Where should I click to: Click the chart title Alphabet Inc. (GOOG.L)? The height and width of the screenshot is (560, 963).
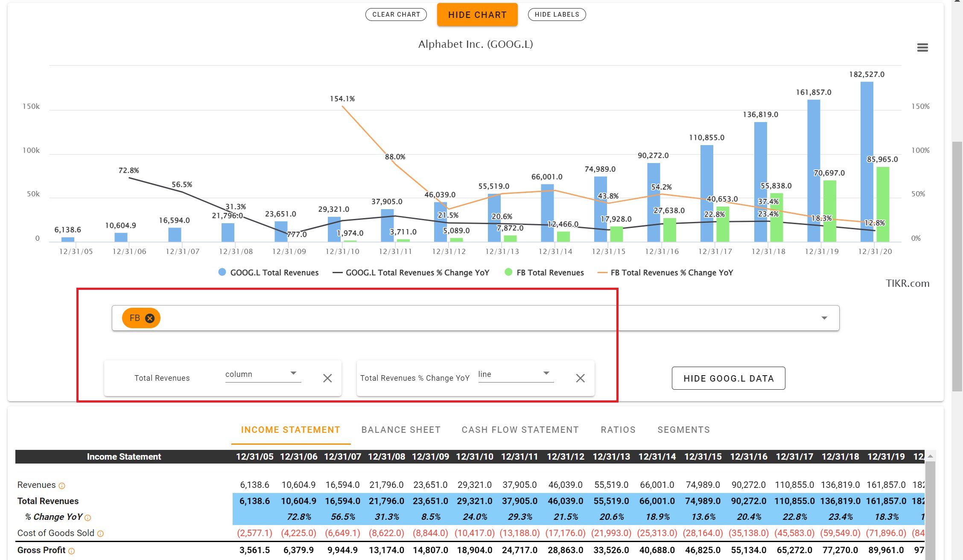pos(476,44)
